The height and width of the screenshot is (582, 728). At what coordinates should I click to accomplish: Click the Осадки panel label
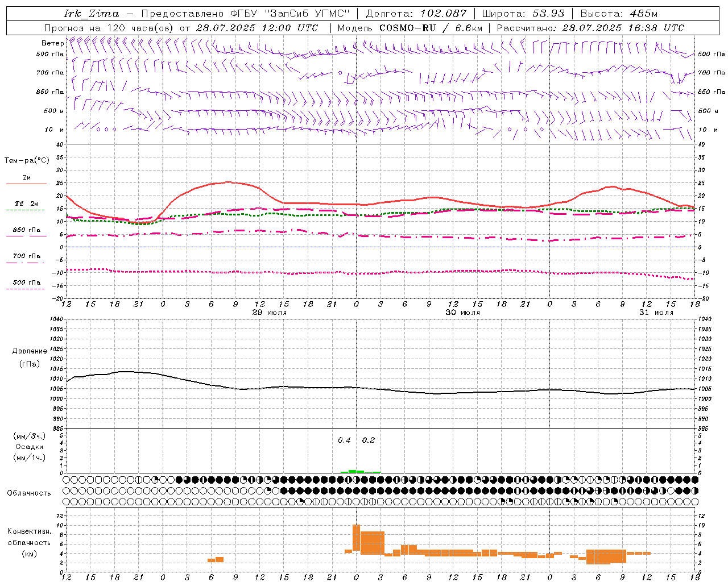coord(30,447)
